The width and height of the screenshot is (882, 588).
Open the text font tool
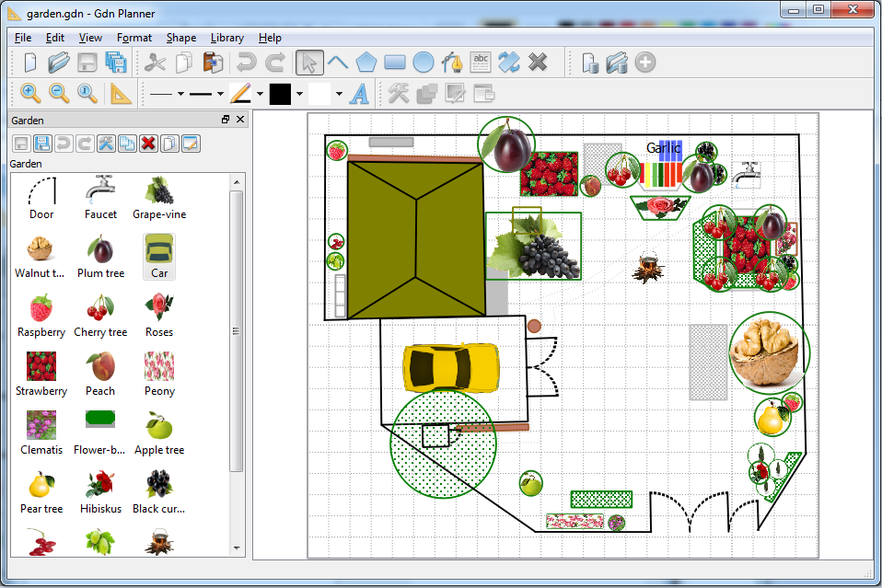[x=360, y=93]
